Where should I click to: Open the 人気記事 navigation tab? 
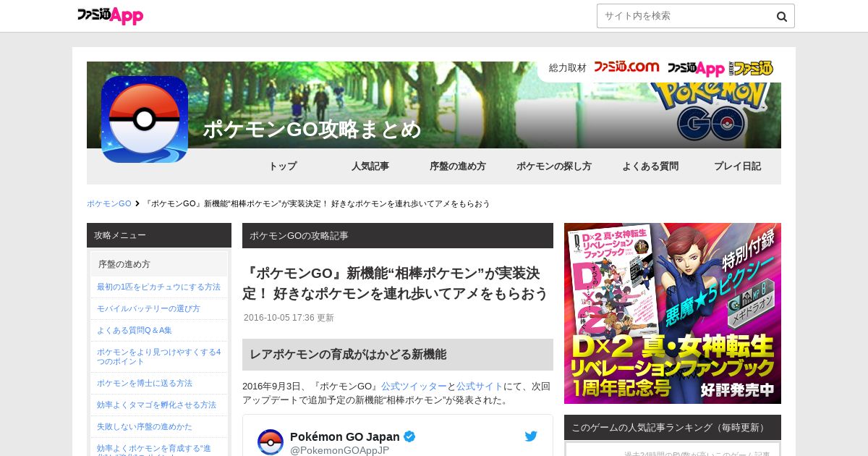pos(370,166)
